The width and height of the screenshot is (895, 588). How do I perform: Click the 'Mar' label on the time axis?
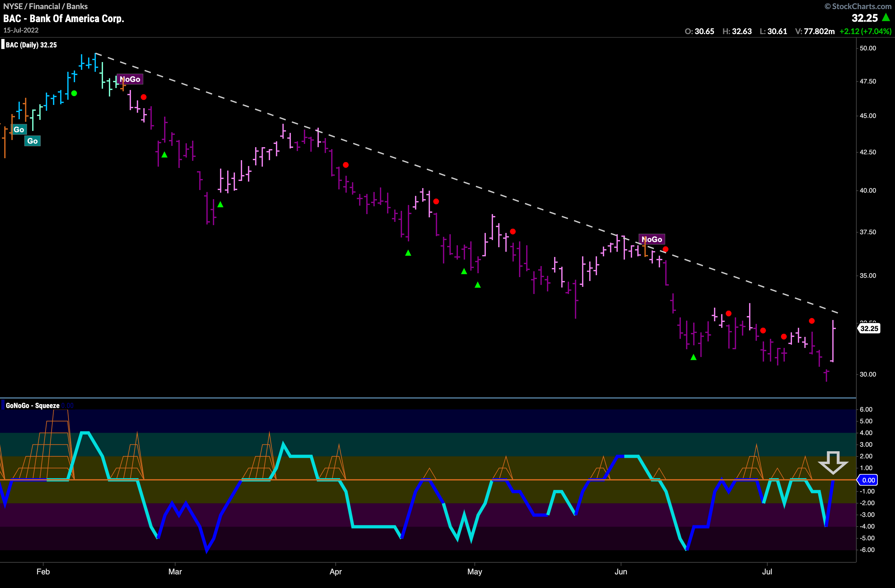[175, 571]
